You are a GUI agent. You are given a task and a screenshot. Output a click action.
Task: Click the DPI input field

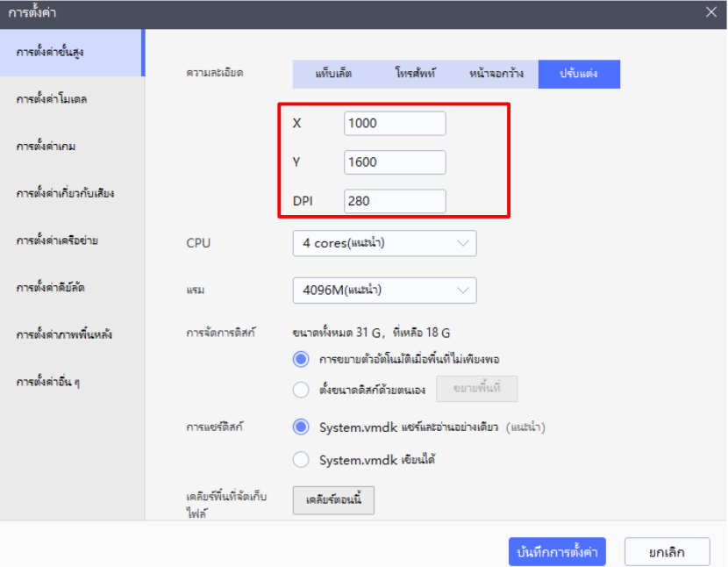(x=395, y=201)
